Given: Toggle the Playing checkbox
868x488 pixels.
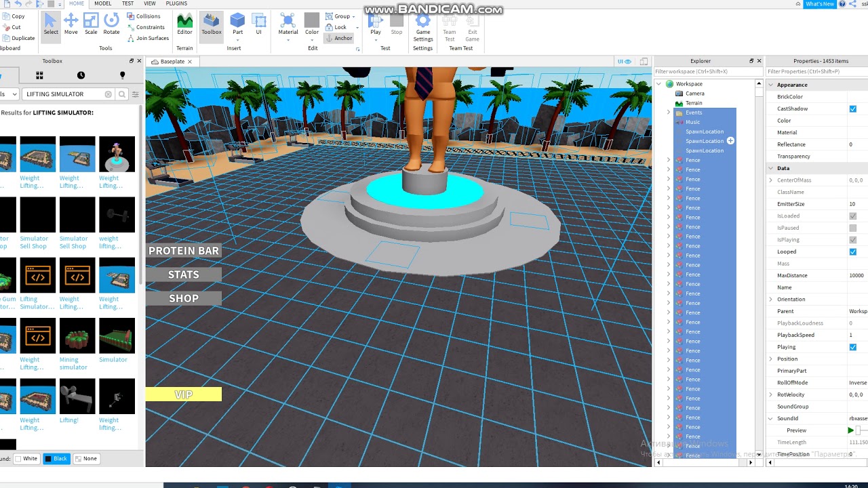Looking at the screenshot, I should (852, 347).
